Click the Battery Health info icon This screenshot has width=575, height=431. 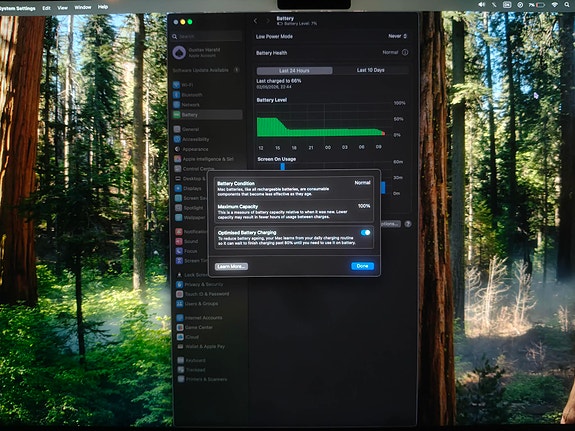pyautogui.click(x=405, y=52)
